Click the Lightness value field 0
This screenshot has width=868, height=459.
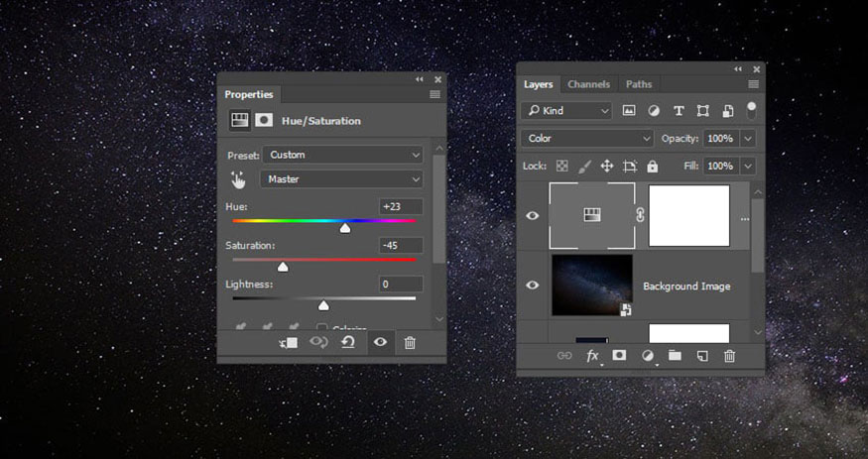[401, 285]
